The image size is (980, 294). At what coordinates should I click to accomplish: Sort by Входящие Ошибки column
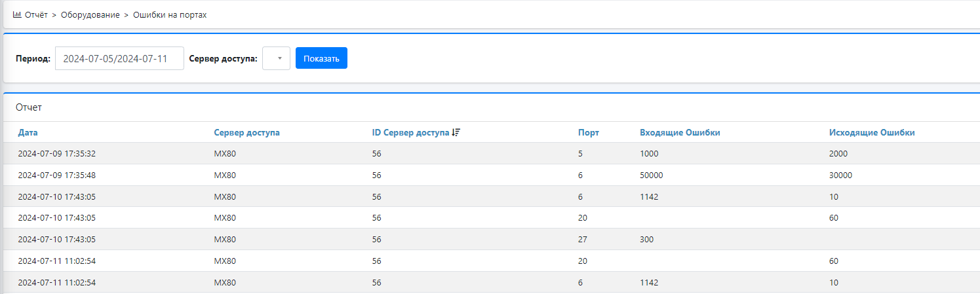point(680,132)
